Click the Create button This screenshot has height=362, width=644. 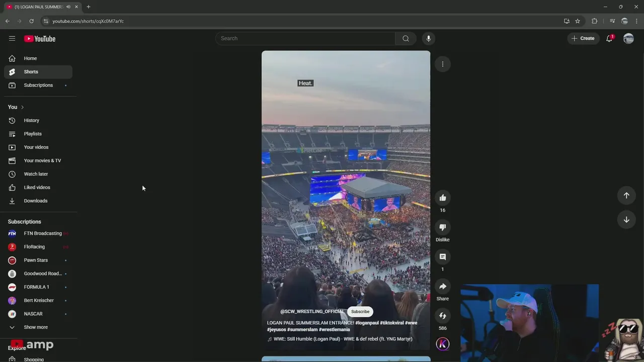pos(583,38)
